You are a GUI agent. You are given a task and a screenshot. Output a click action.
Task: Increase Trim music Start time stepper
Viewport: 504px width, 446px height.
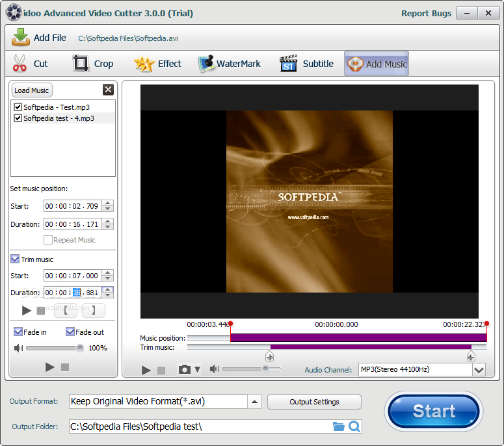(x=108, y=272)
